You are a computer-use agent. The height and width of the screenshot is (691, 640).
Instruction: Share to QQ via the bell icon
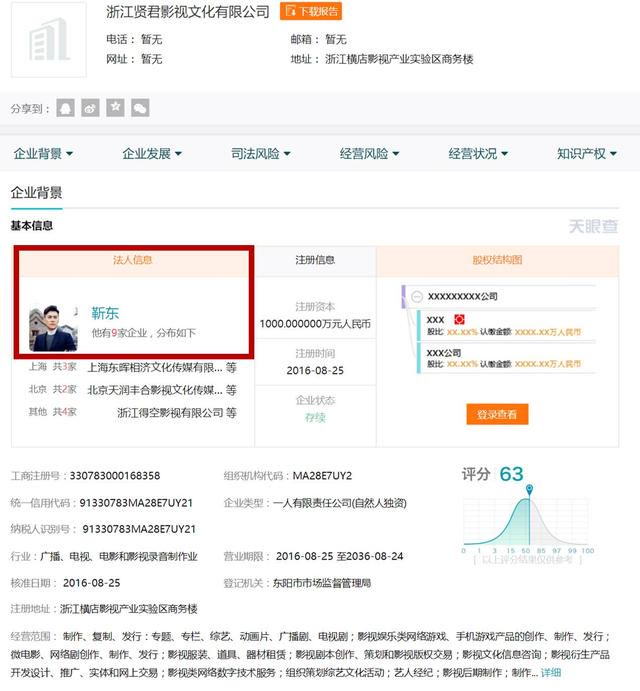click(65, 108)
